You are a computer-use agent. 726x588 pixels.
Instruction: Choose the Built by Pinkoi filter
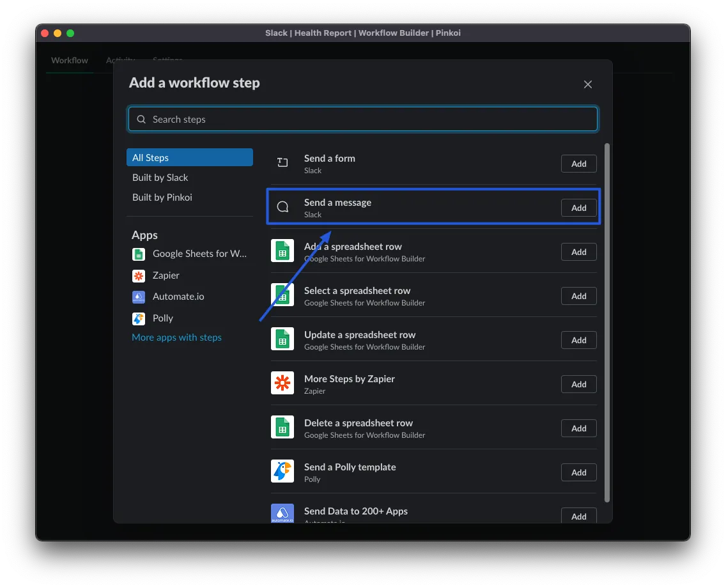point(162,197)
